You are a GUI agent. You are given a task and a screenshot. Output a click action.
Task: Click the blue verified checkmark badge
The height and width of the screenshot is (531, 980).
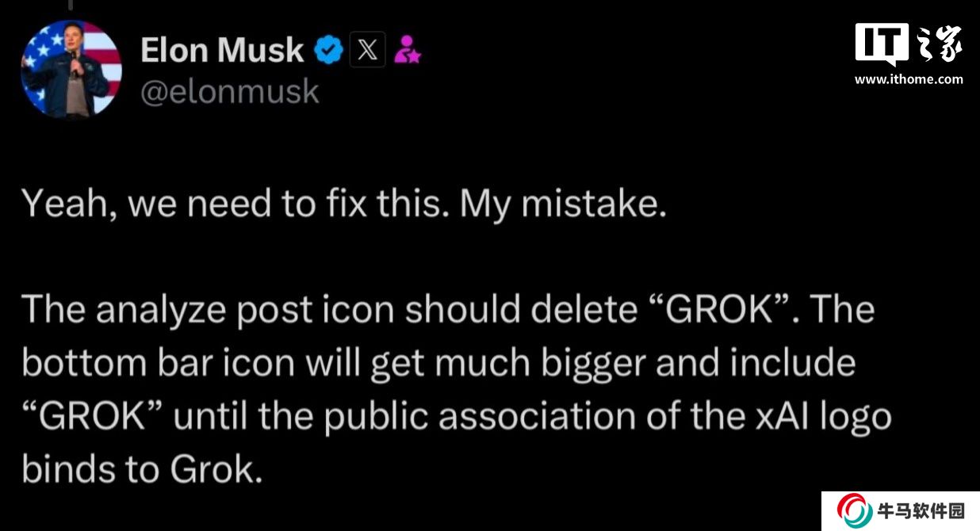pyautogui.click(x=329, y=51)
